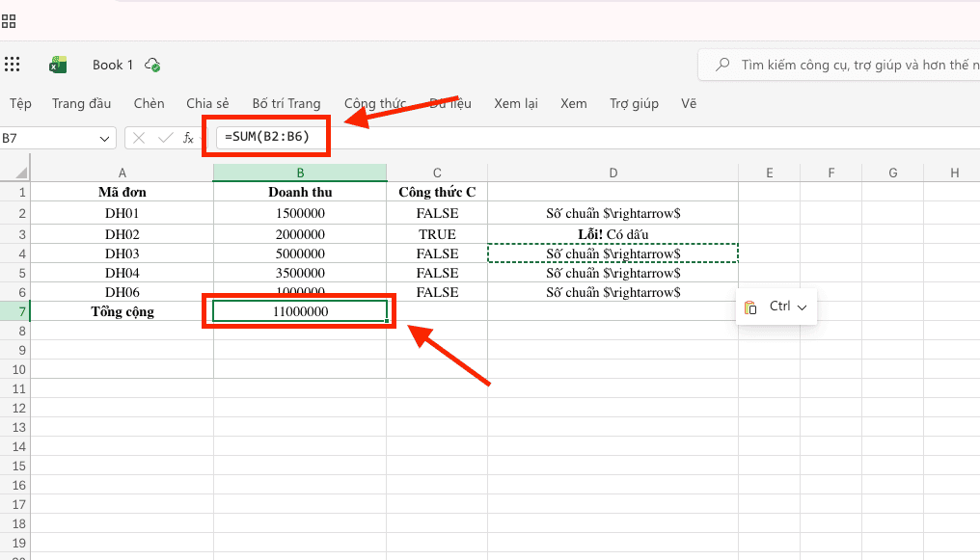Screen dimensions: 980x560
Task: Select row 7 header
Action: click(x=15, y=311)
